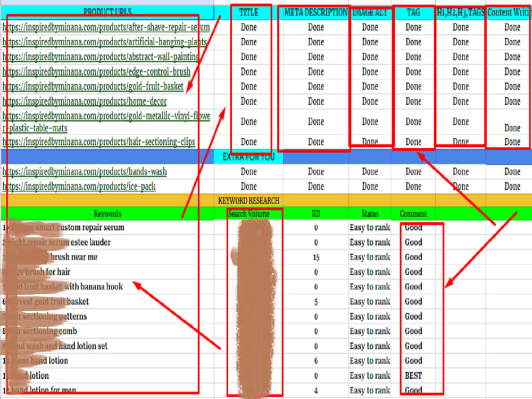532x399 pixels.
Task: Click the KD value 6
Action: click(x=316, y=361)
